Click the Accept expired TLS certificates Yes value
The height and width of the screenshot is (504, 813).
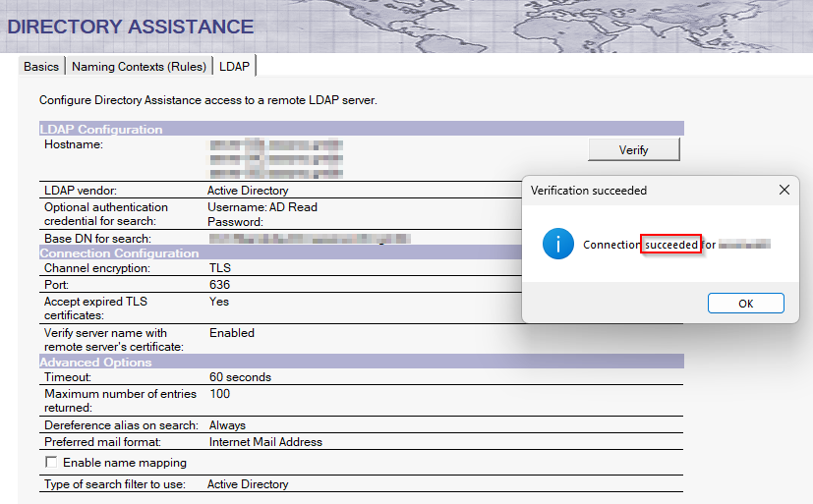tap(219, 302)
